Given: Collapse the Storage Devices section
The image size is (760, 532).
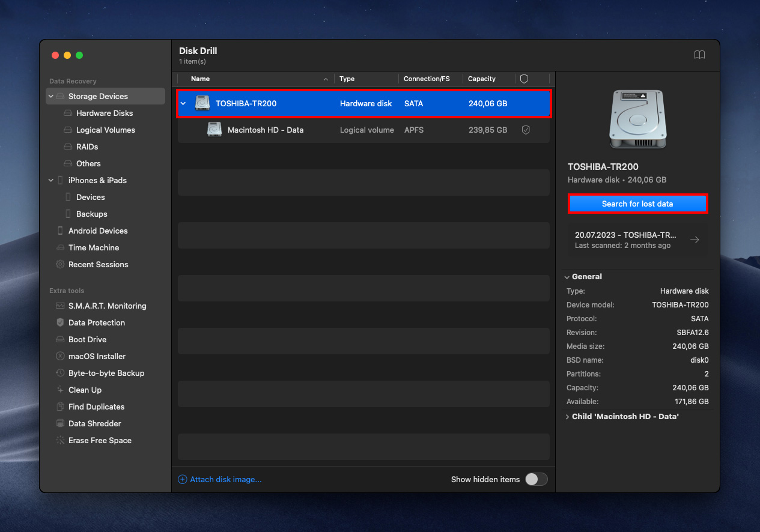Looking at the screenshot, I should point(51,96).
